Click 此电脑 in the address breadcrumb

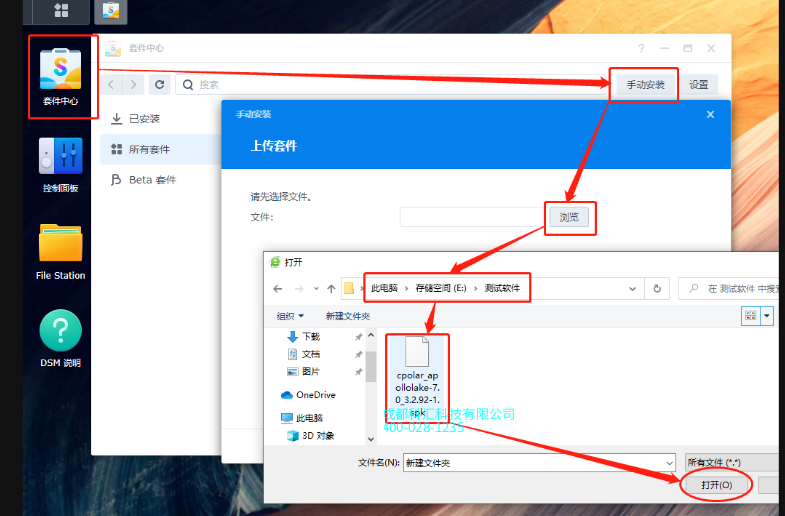click(384, 288)
